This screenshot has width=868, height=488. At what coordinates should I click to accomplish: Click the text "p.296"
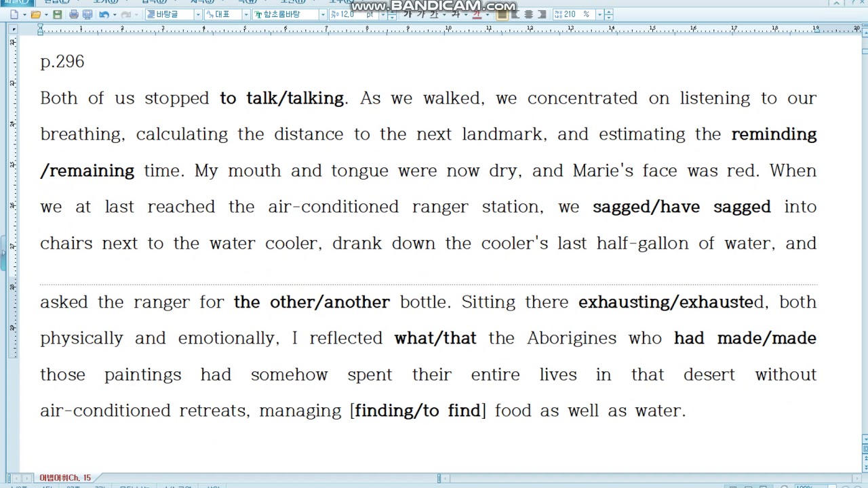[62, 62]
